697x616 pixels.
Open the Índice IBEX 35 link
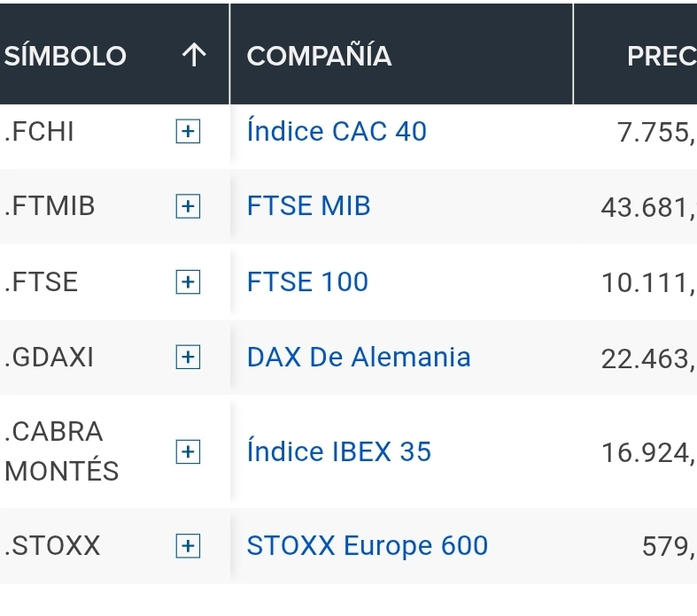pos(339,452)
